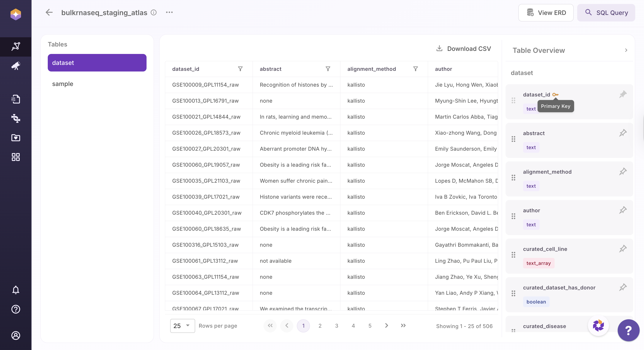644x350 pixels.
Task: Filter the dataset_id column
Action: pos(240,69)
